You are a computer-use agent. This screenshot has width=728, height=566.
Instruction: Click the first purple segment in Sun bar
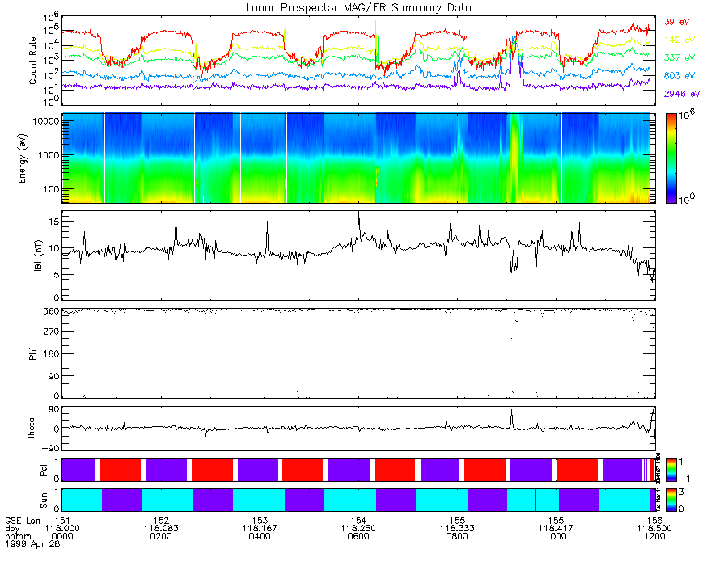click(x=121, y=500)
